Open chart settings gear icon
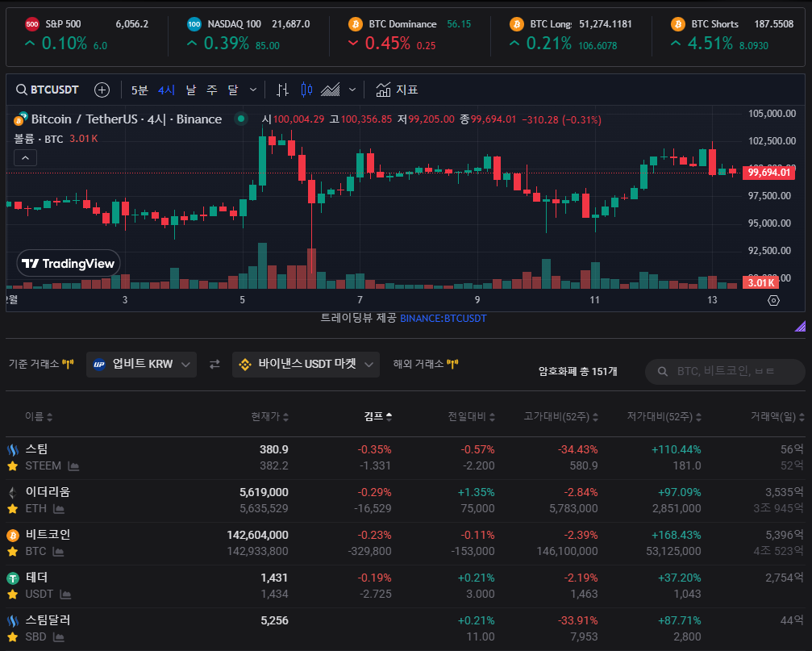 pos(773,300)
